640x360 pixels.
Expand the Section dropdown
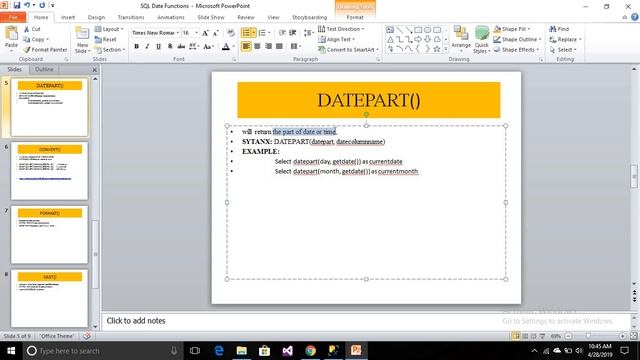click(110, 49)
